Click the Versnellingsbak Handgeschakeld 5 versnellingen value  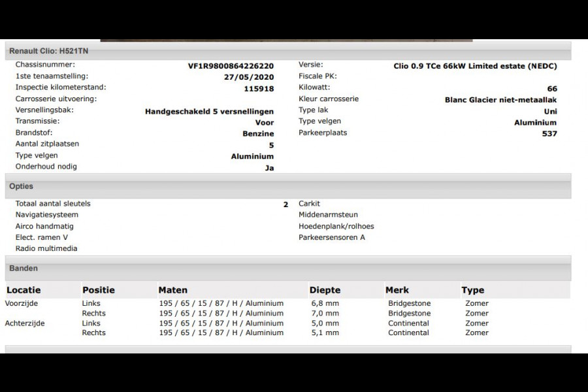click(x=210, y=110)
